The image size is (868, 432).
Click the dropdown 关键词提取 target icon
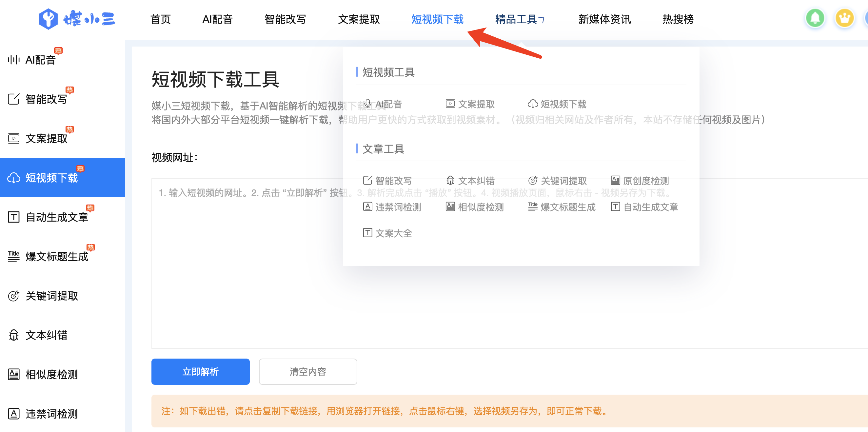point(533,181)
